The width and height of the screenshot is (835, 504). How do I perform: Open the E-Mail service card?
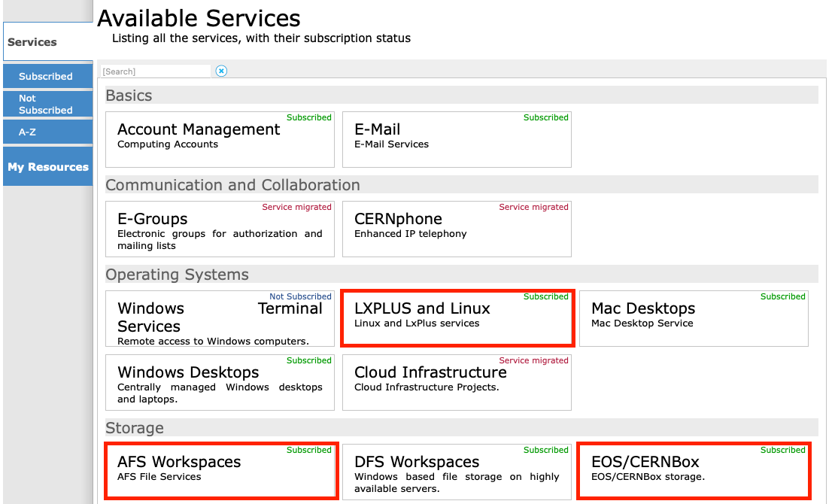point(457,140)
